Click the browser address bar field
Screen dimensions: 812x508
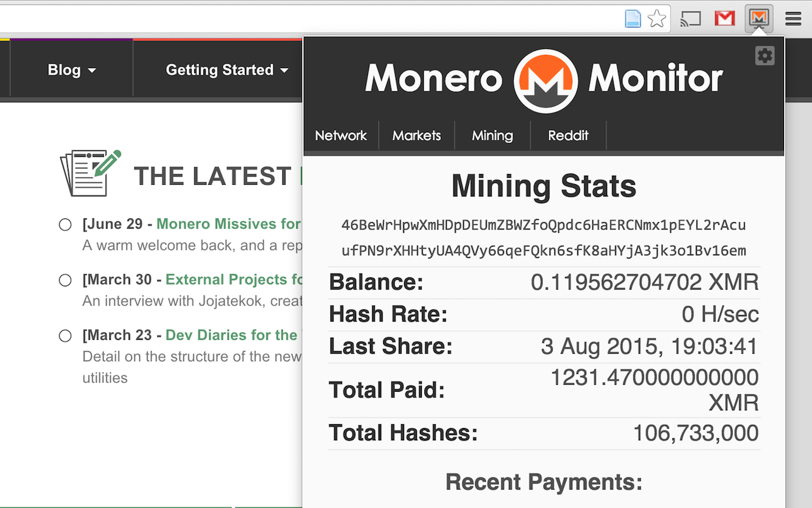(334, 19)
